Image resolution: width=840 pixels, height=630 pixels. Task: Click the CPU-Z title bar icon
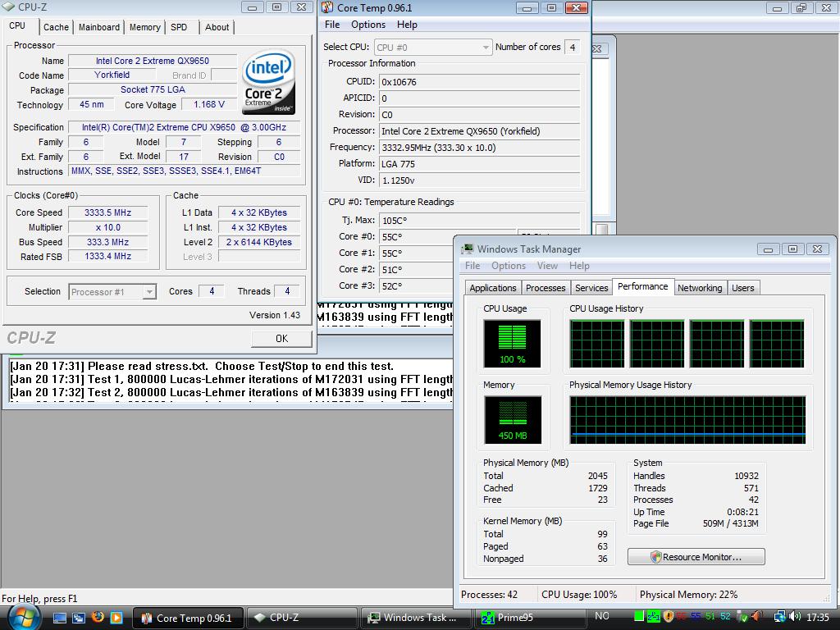8,7
